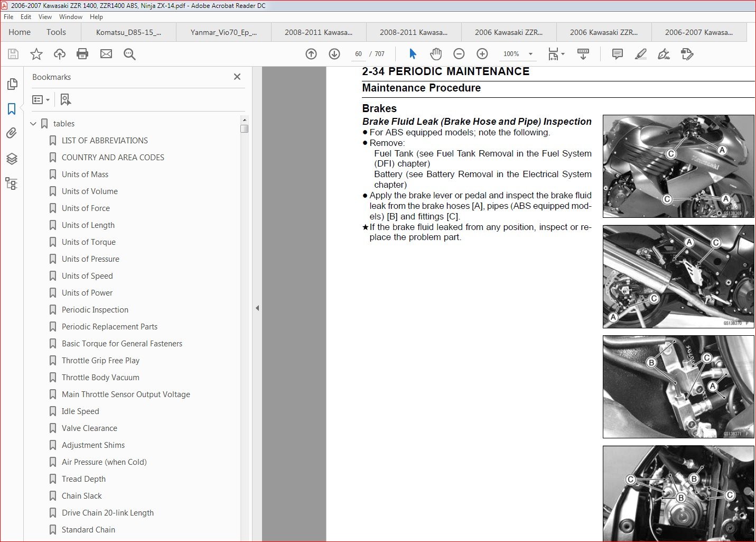Viewport: 756px width, 542px height.
Task: Click the first motorcycle brake hose photo
Action: (x=678, y=167)
